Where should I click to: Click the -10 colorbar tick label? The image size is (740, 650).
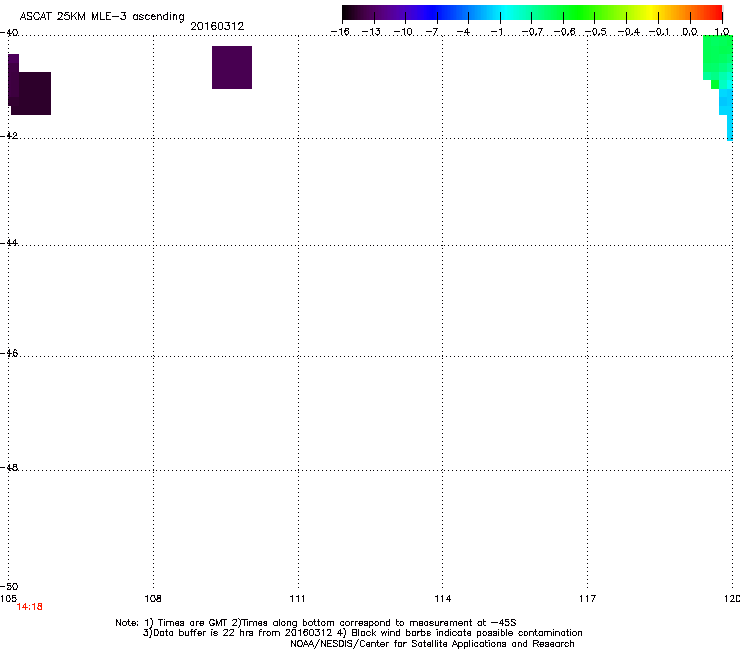coord(403,32)
